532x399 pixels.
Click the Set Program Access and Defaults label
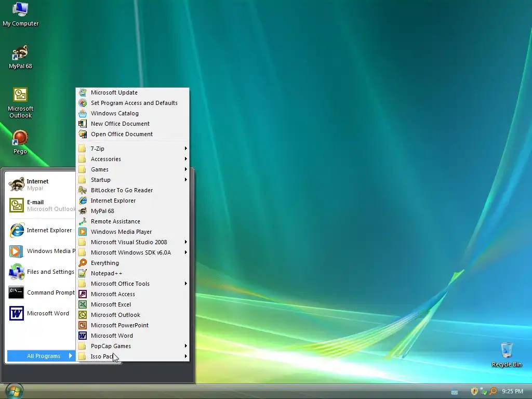point(134,103)
